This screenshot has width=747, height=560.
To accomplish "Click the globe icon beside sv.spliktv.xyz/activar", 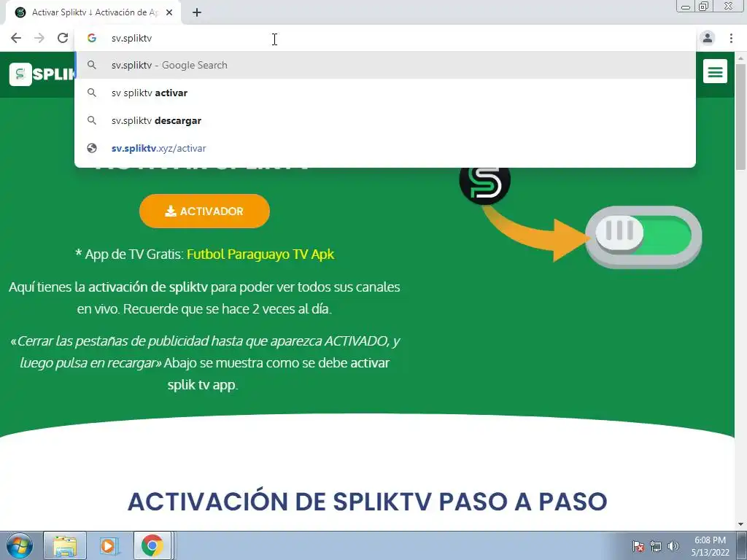I will pos(92,148).
